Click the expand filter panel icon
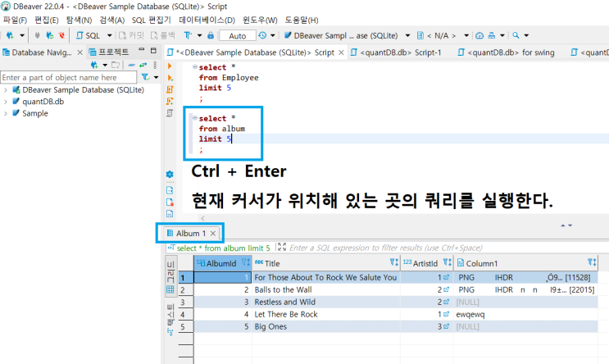This screenshot has width=609, height=364. point(282,247)
